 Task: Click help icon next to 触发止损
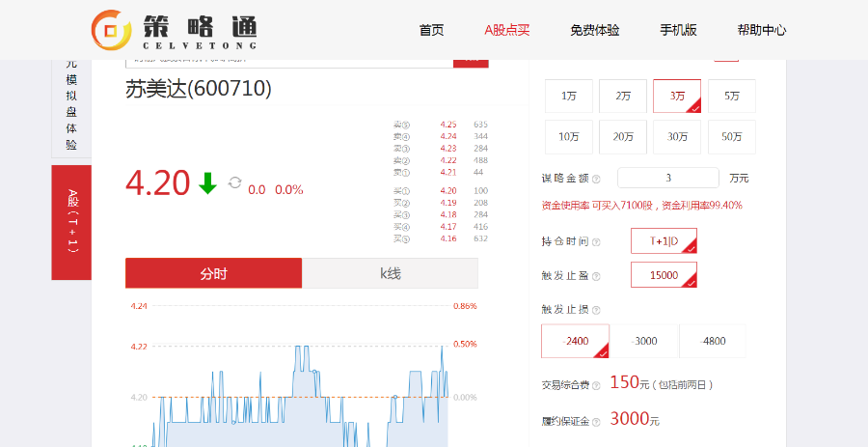[596, 310]
